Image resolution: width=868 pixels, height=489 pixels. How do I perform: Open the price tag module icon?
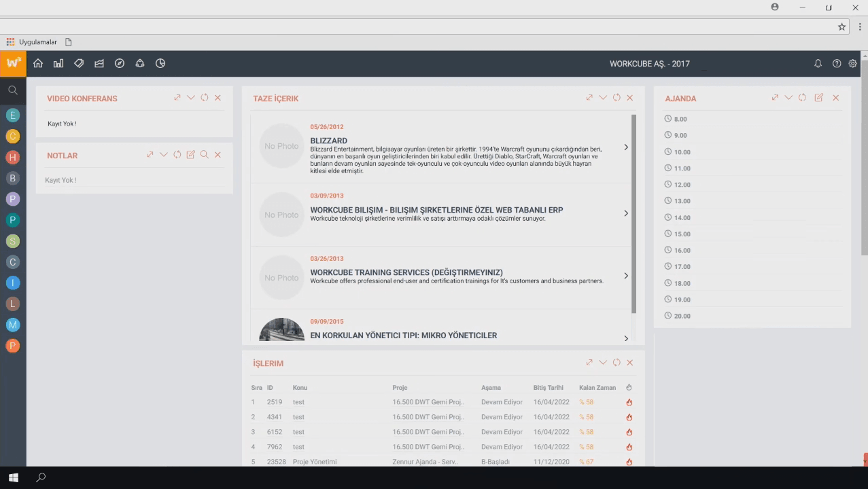[79, 63]
